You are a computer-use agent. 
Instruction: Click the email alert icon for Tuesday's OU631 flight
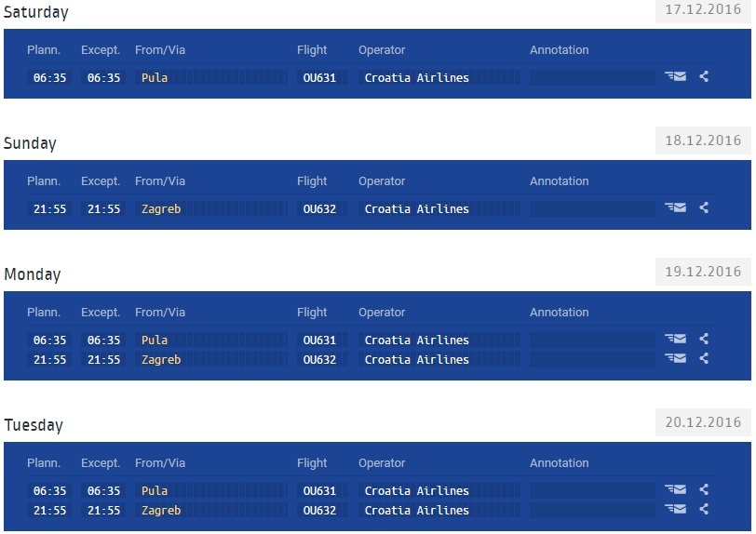point(676,490)
